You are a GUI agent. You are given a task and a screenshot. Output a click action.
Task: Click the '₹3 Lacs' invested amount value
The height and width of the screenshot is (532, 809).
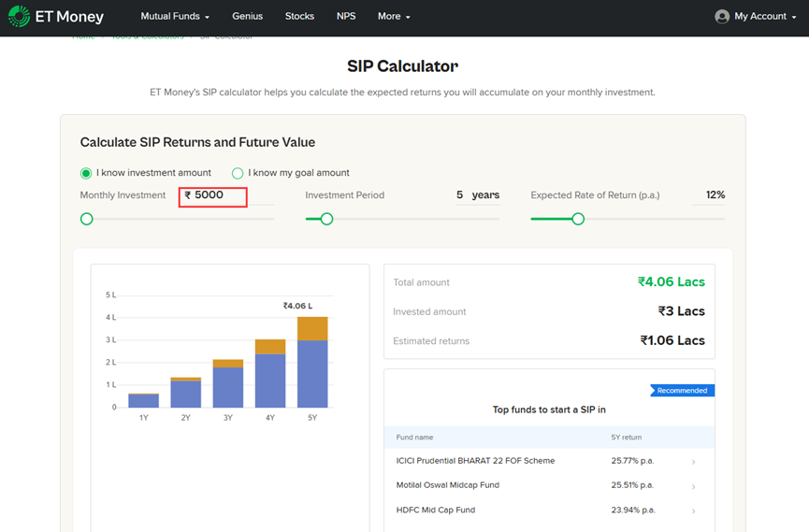coord(681,311)
